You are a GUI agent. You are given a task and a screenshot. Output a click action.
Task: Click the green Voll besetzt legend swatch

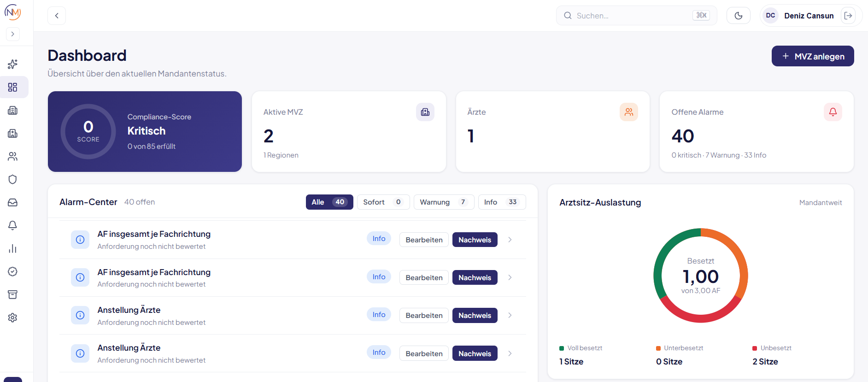click(562, 348)
